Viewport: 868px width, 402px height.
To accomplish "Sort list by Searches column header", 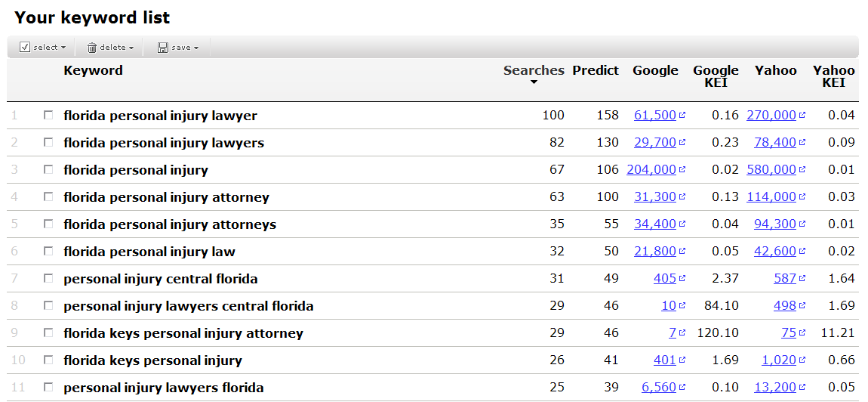I will point(534,70).
